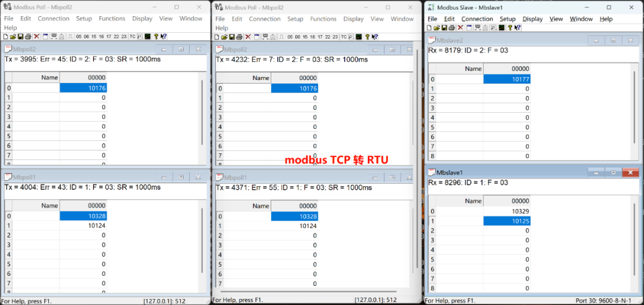Click window setup icon in middle Modbus Poll toolbar
The height and width of the screenshot is (305, 644).
tap(256, 36)
